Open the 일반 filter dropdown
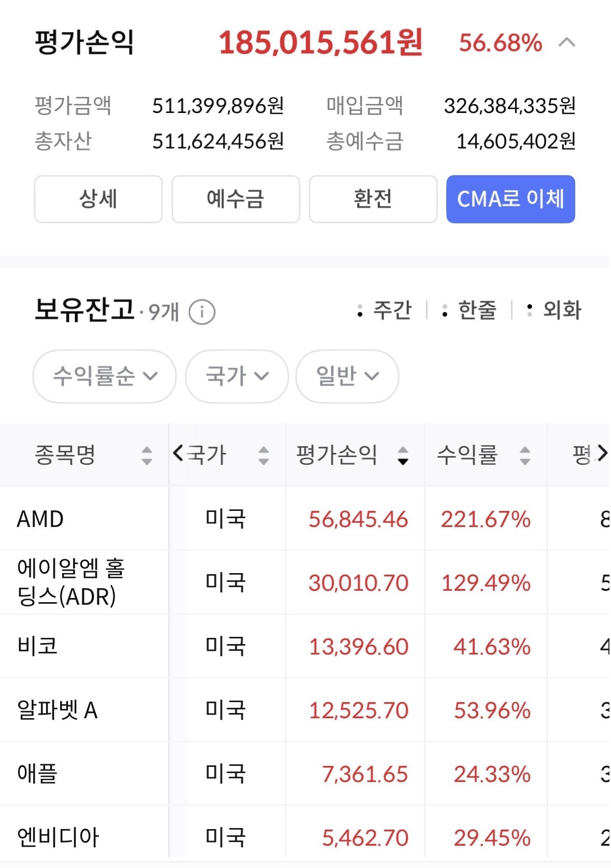Screen dimensions: 611x868 347,376
